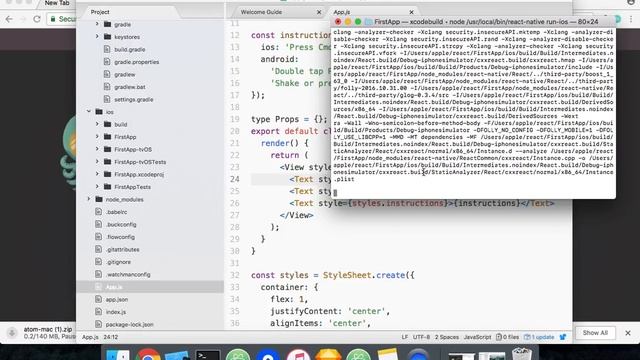Viewport: 640px width, 360px height.
Task: Change the UTF-8 encoding selector
Action: pos(421,337)
